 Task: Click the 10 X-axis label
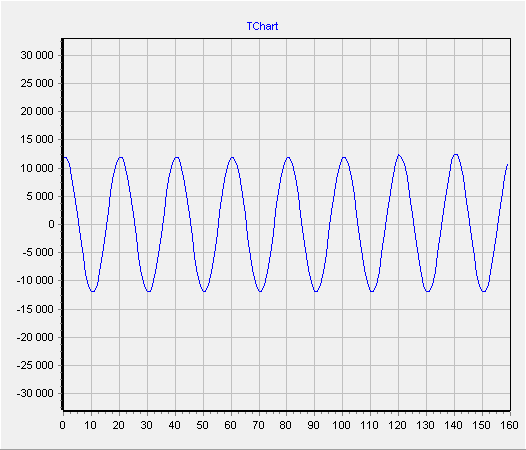91,426
